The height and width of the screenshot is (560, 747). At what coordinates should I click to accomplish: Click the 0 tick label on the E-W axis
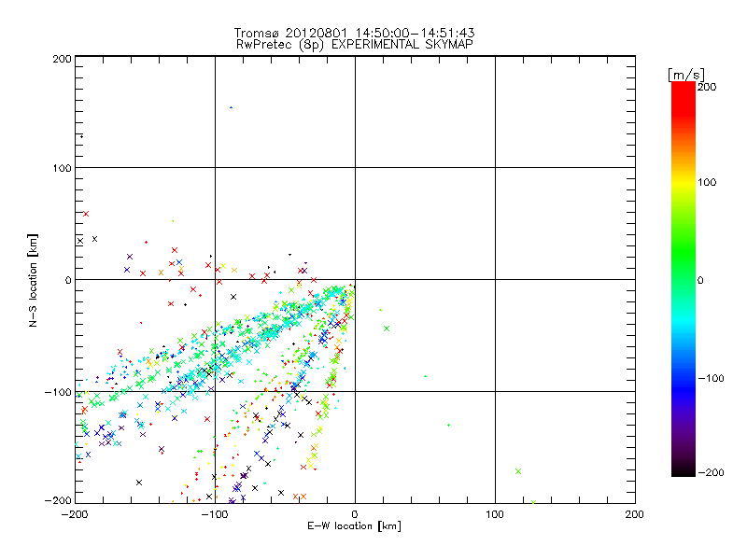pos(355,514)
